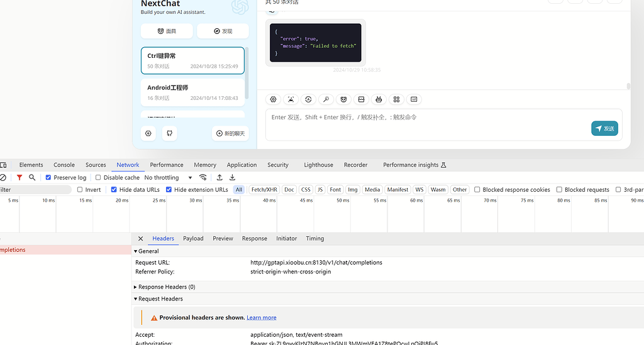Switch to the Elements tab
644x345 pixels.
coord(31,165)
